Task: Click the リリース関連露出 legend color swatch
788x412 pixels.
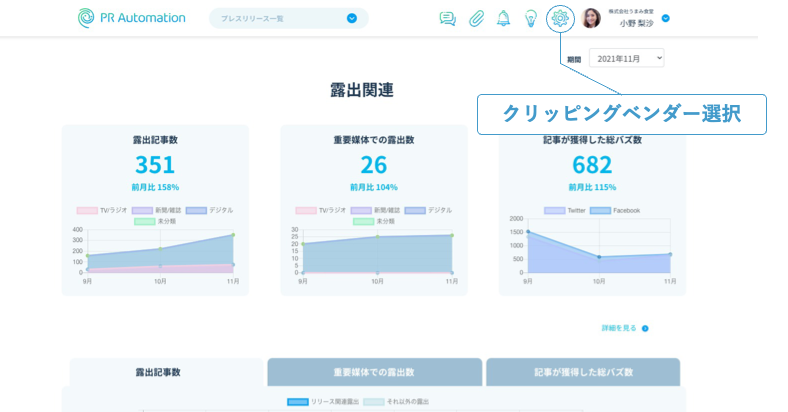Action: pos(297,402)
